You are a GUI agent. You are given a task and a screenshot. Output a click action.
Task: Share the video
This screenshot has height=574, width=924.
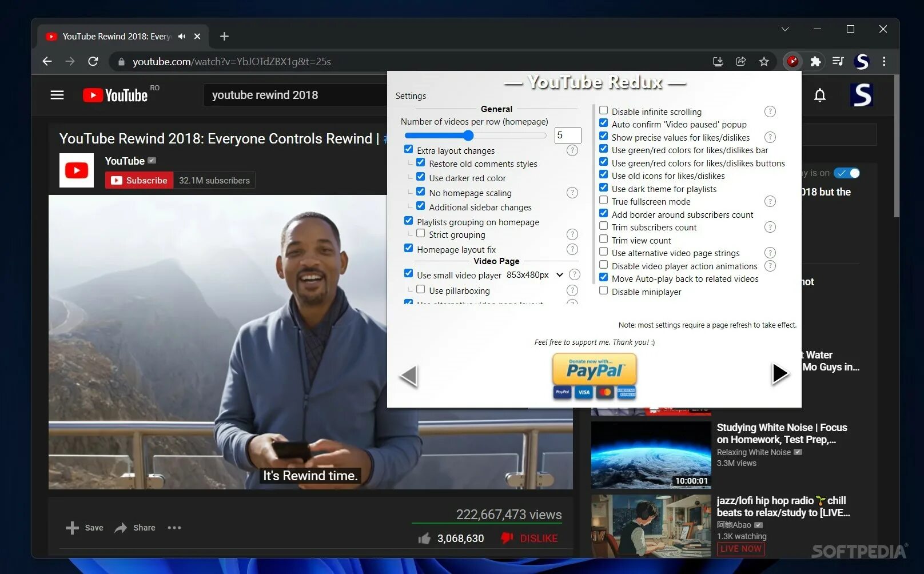pyautogui.click(x=135, y=528)
